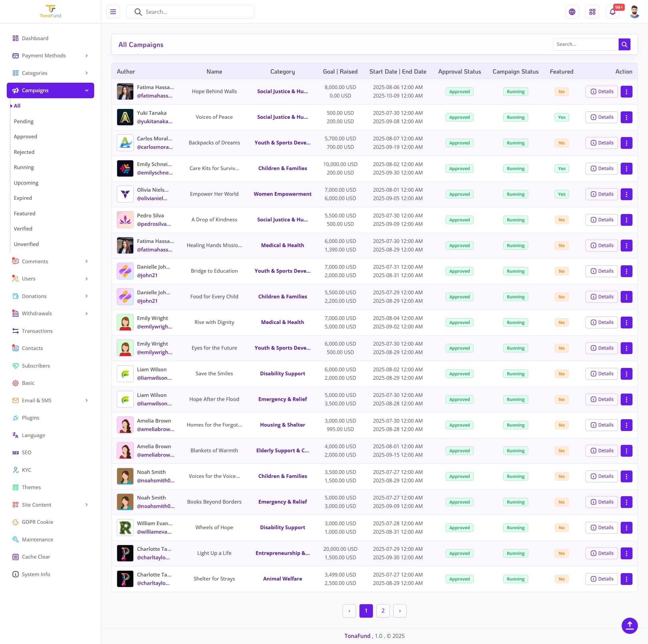Click the scroll-to-top arrow button
The height and width of the screenshot is (644, 648).
(629, 625)
